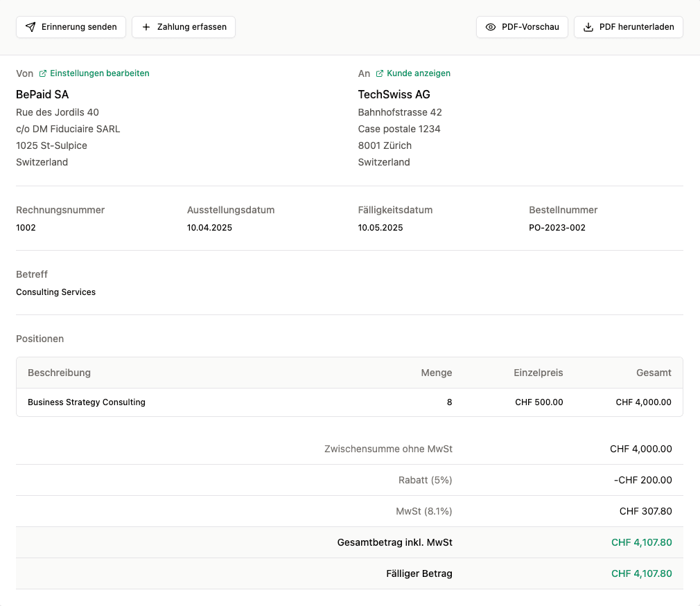Image resolution: width=700 pixels, height=606 pixels.
Task: Click subtotal value beside Zwischensumme ohne MwSt
Action: pyautogui.click(x=640, y=449)
